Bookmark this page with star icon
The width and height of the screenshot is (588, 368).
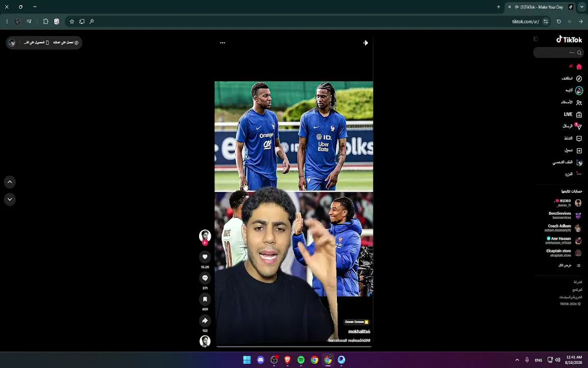click(x=72, y=21)
